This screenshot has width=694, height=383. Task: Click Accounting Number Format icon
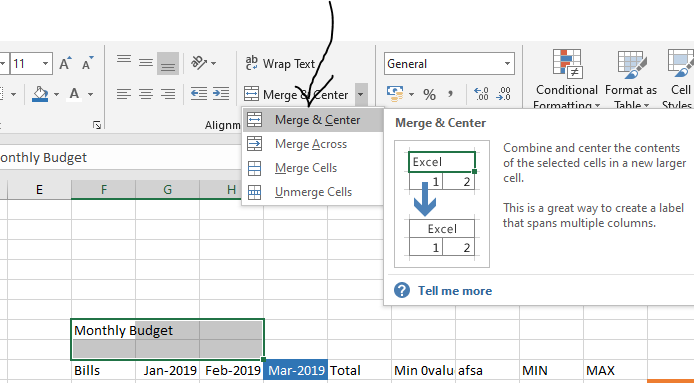coord(394,94)
